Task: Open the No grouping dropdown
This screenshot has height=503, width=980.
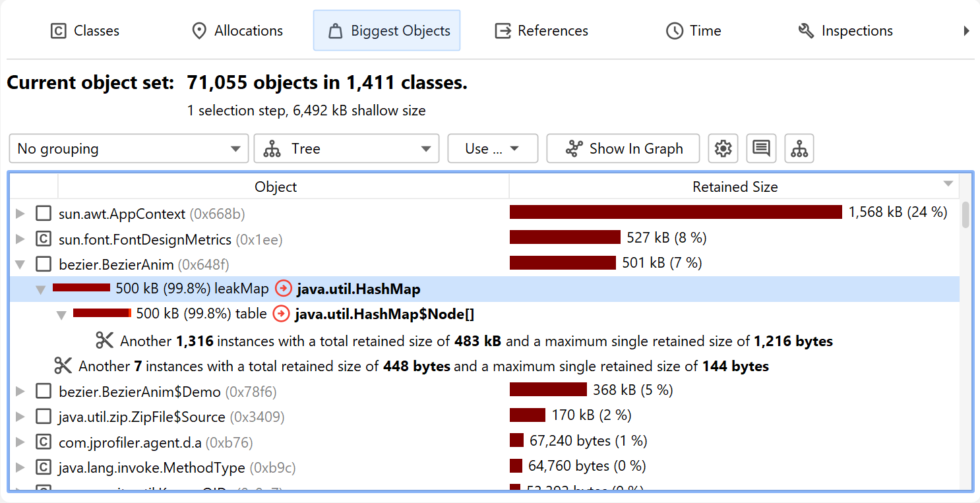Action: pos(129,149)
